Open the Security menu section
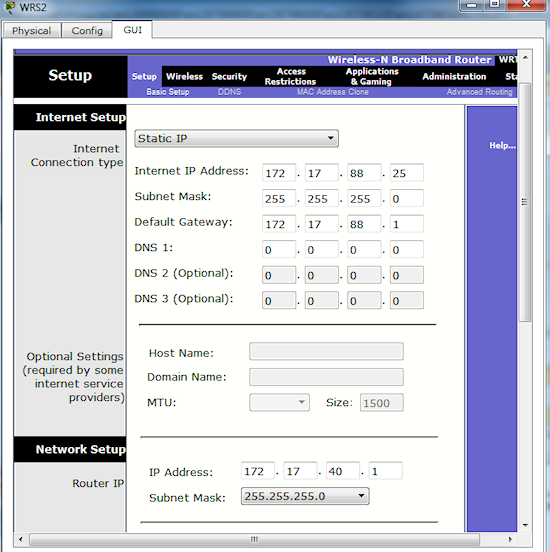Viewport: 550px width, 552px height. pyautogui.click(x=229, y=76)
